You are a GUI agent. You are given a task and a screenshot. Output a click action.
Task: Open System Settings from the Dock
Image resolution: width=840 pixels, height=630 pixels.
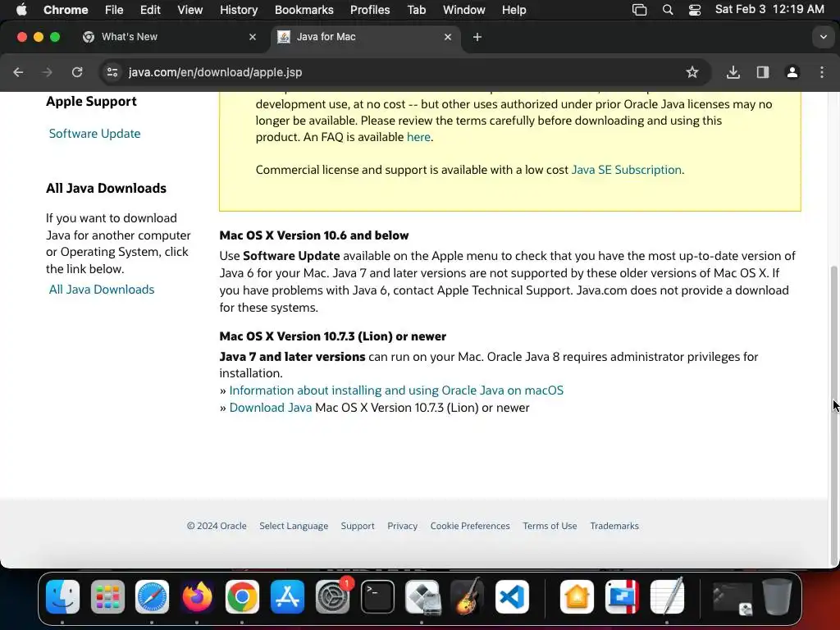pyautogui.click(x=332, y=597)
